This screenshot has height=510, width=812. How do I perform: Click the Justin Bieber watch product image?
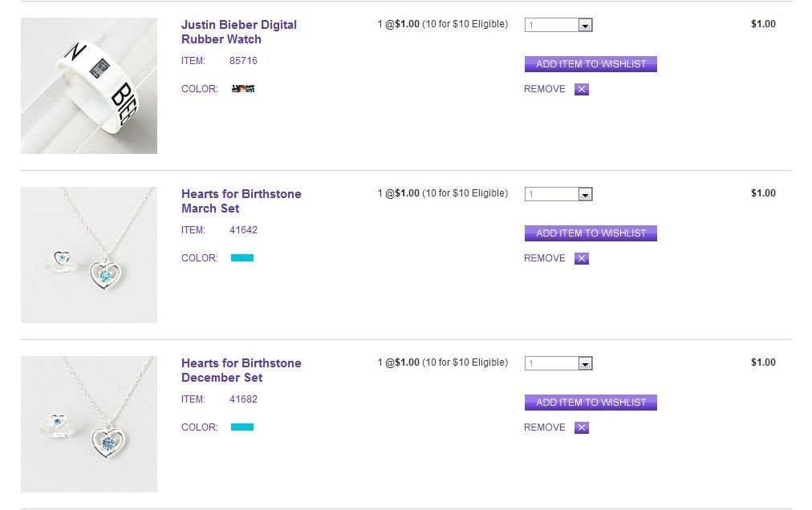point(89,86)
